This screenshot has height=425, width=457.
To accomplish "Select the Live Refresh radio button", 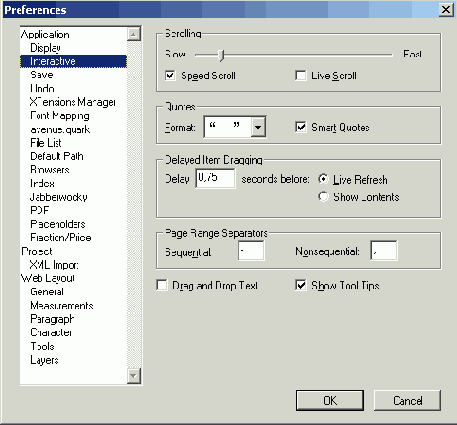I will pyautogui.click(x=323, y=179).
